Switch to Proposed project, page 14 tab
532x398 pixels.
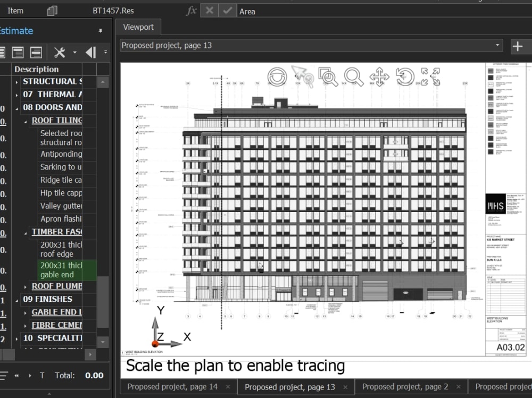pyautogui.click(x=172, y=387)
